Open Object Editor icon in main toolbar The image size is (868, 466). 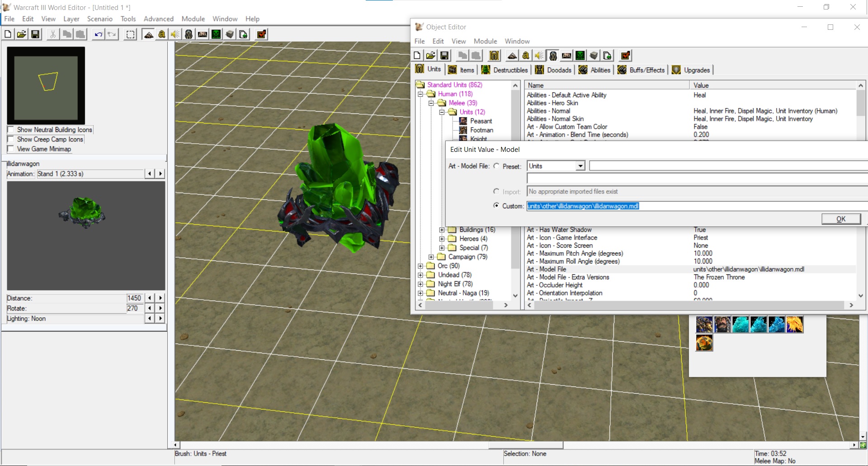pyautogui.click(x=189, y=34)
